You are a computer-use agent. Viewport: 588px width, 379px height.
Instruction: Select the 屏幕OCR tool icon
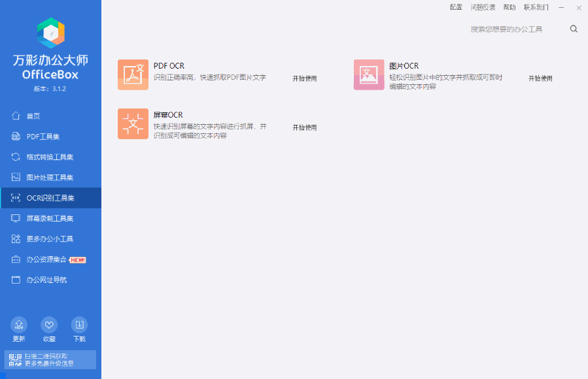tap(133, 124)
